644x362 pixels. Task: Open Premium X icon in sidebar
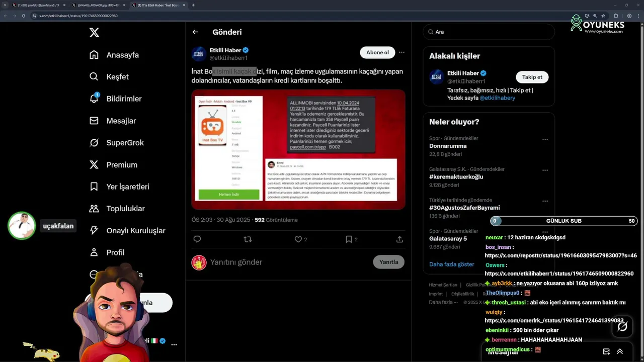[x=94, y=164]
